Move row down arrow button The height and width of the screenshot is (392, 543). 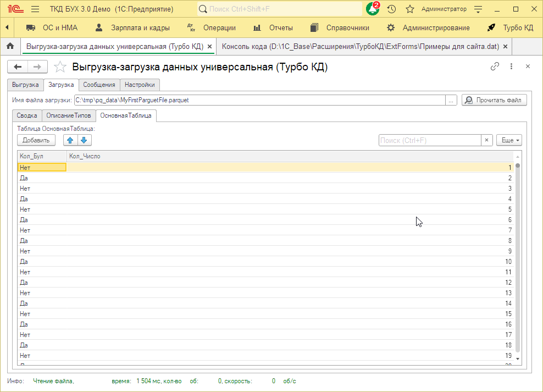pyautogui.click(x=84, y=140)
